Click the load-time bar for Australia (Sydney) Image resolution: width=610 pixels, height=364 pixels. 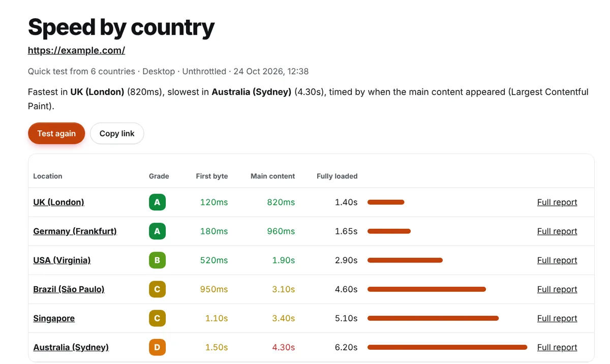(x=447, y=347)
